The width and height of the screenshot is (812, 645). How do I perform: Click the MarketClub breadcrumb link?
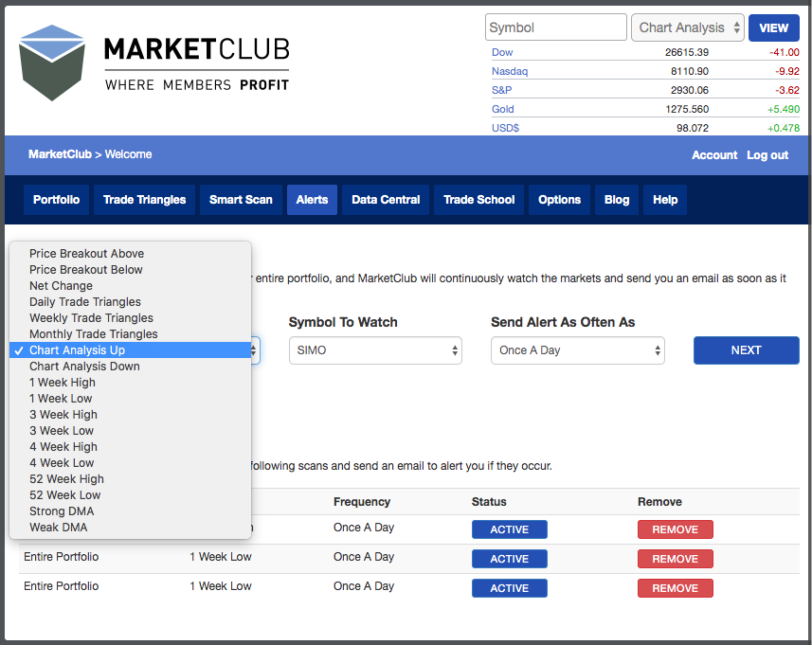[x=60, y=154]
